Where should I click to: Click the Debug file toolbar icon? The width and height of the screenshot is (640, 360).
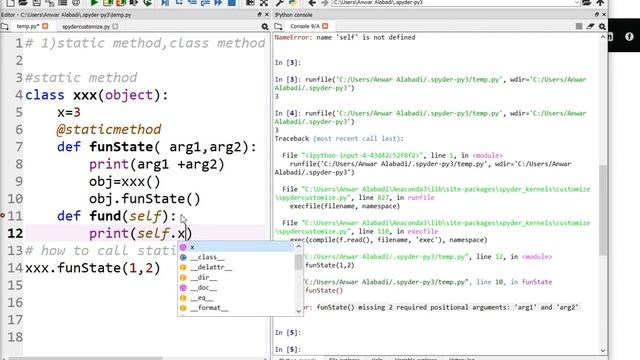tap(165, 3)
